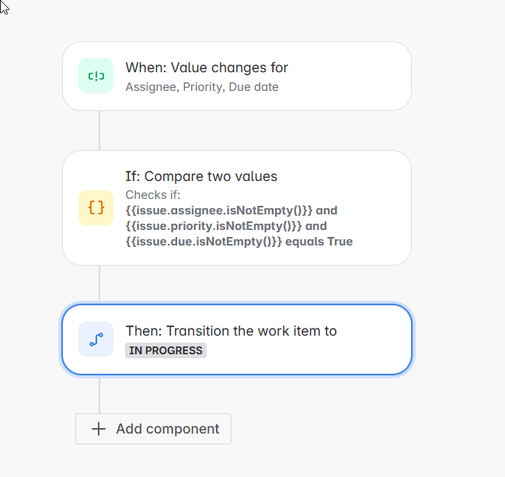Click the IN PROGRESS status lozenge
Image resolution: width=505 pixels, height=477 pixels.
pos(166,350)
